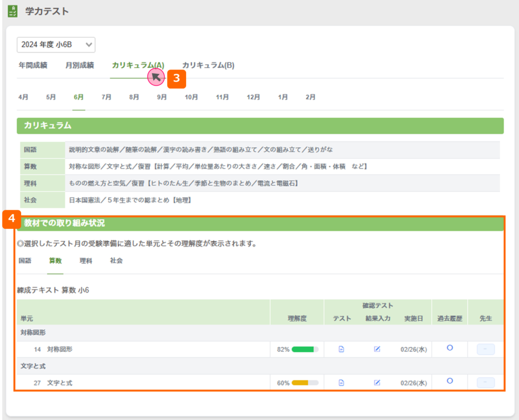Image resolution: width=519 pixels, height=420 pixels.
Task: Click the 82% green progress bar
Action: [x=305, y=349]
